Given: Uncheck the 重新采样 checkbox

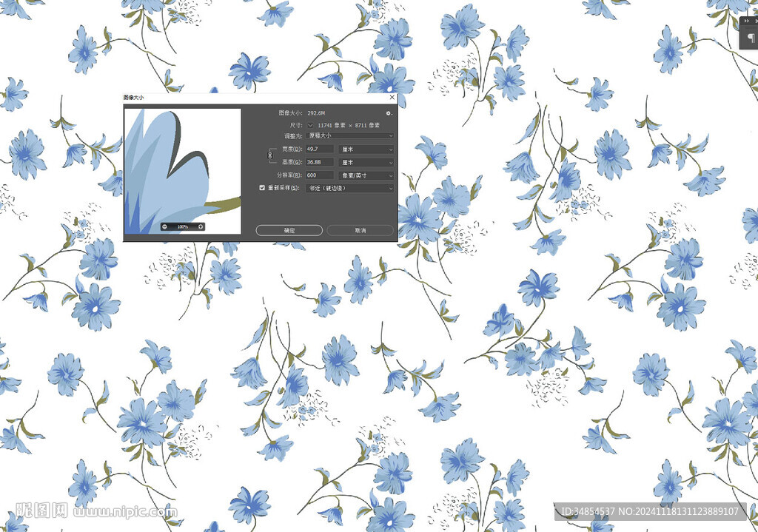Looking at the screenshot, I should pyautogui.click(x=262, y=188).
